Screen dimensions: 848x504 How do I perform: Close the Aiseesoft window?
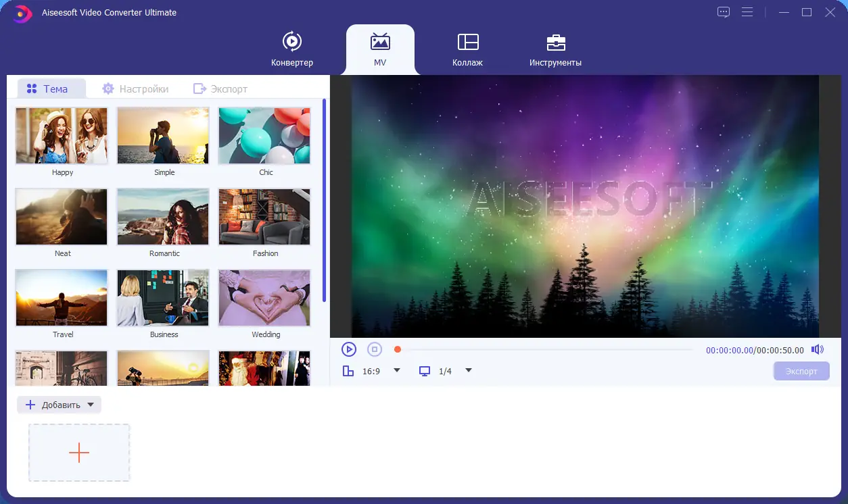coord(830,12)
